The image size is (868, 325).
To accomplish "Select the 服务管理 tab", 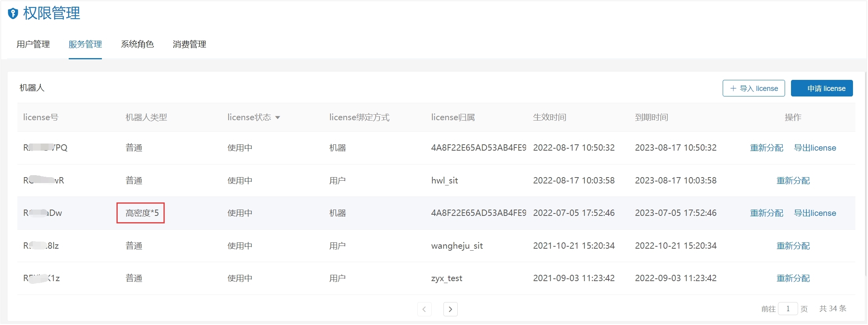I will (x=85, y=44).
